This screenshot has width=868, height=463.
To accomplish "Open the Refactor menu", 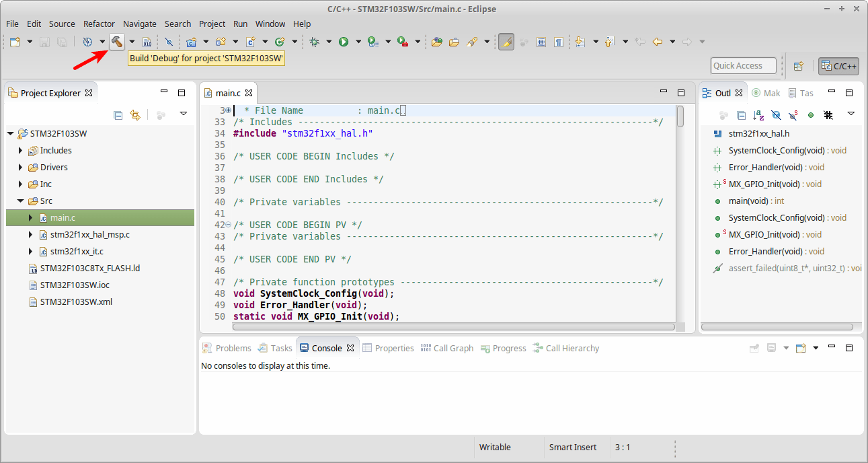I will click(x=99, y=24).
